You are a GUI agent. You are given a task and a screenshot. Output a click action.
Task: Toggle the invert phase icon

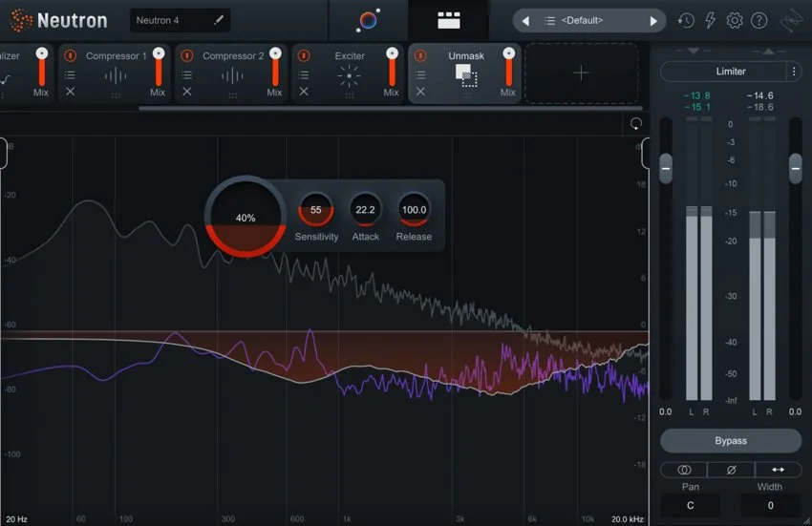coord(731,470)
